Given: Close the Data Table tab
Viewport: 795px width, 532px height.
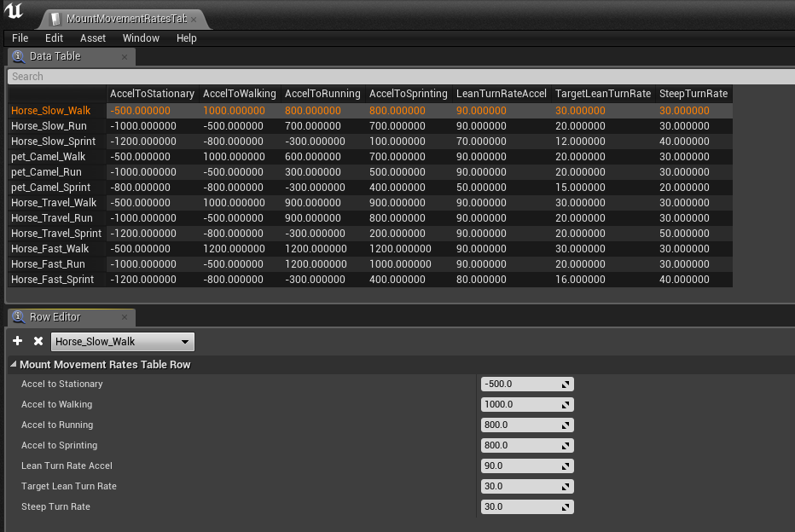Looking at the screenshot, I should 125,57.
